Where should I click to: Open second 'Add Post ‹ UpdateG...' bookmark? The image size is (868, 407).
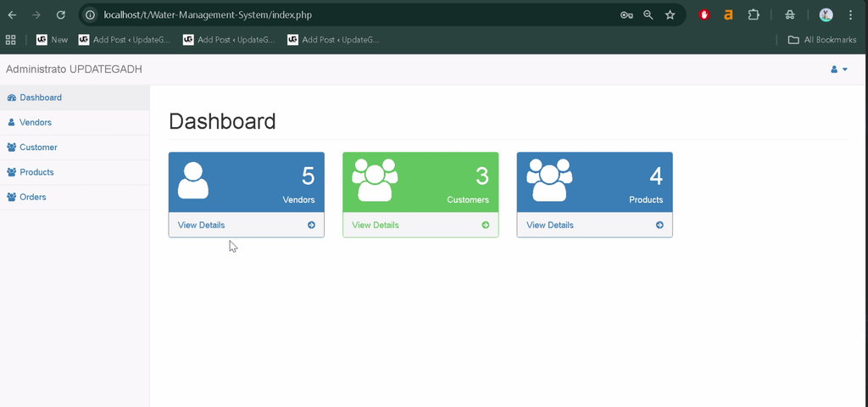pos(229,40)
